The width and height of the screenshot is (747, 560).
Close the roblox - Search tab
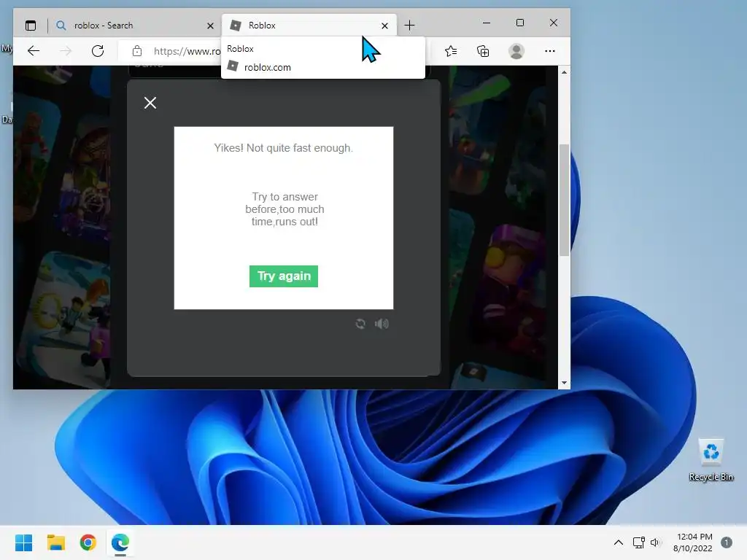click(210, 26)
